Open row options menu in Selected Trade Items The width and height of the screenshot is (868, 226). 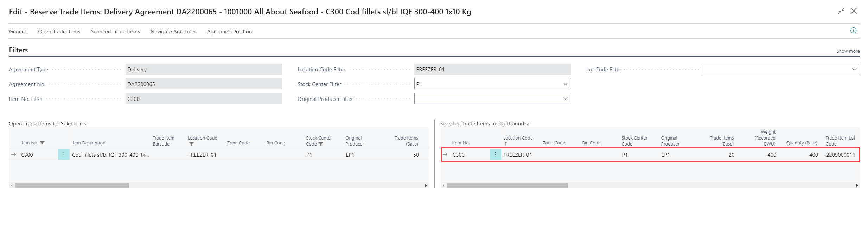[495, 155]
